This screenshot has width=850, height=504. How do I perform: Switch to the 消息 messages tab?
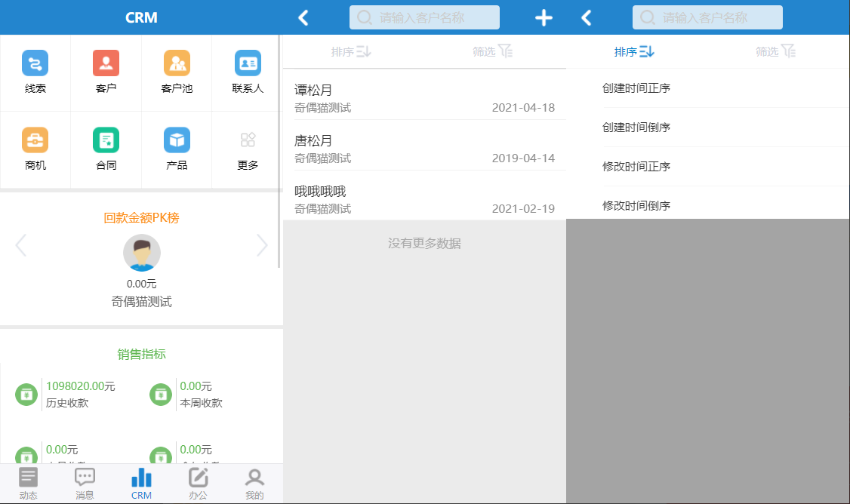(x=85, y=483)
